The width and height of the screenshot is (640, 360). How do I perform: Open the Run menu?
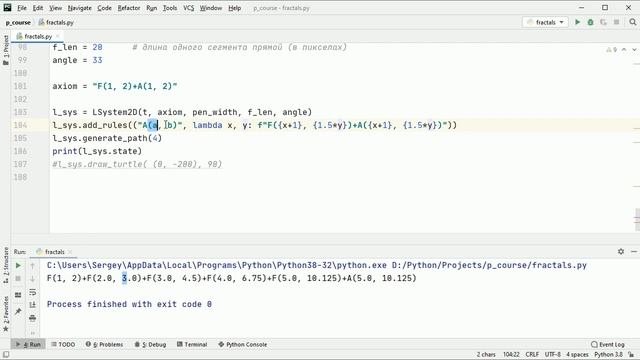[x=151, y=8]
